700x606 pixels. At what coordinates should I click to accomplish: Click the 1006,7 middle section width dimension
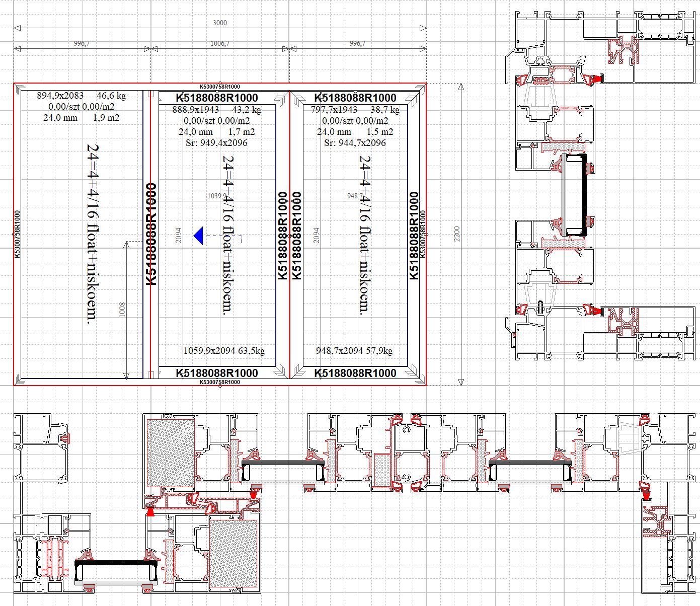(219, 44)
